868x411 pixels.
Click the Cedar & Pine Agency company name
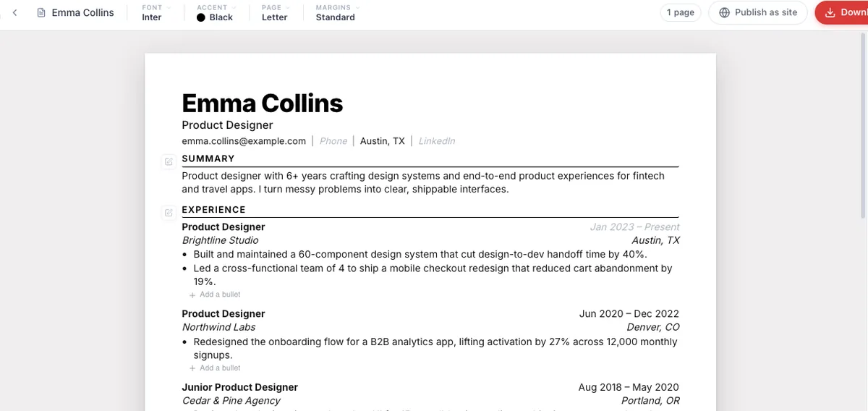(x=231, y=401)
